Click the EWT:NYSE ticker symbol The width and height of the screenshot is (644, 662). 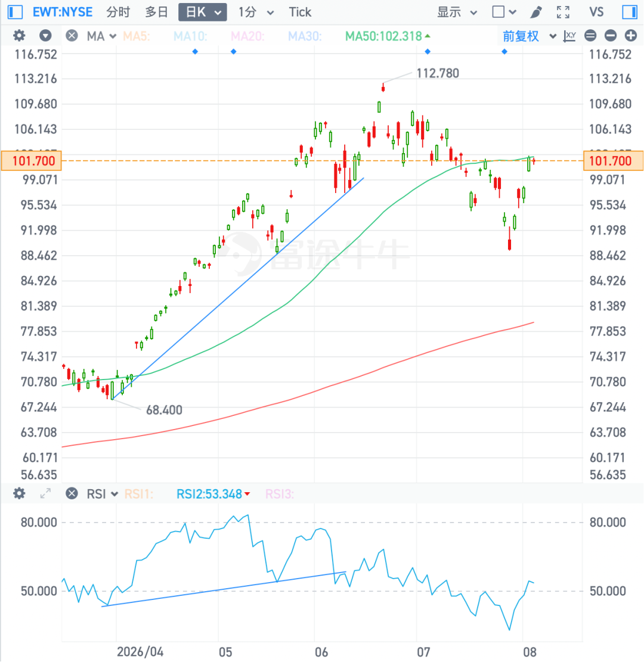pyautogui.click(x=63, y=12)
